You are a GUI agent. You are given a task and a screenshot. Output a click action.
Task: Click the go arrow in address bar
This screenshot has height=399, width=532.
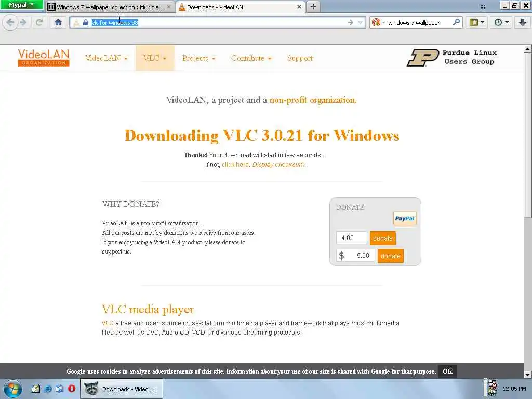351,22
